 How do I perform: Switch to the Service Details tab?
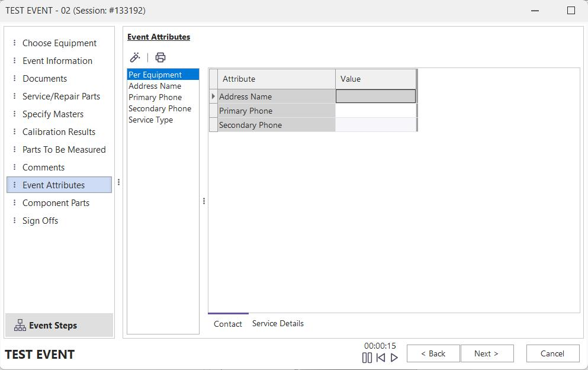[278, 323]
